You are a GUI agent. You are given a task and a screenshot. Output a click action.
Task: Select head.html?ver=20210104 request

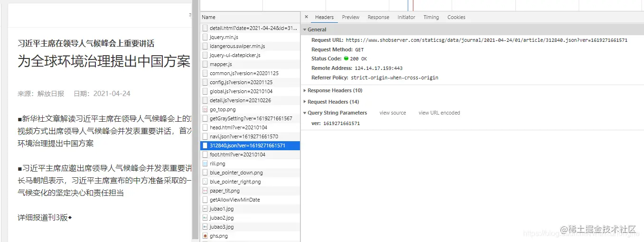pyautogui.click(x=250, y=127)
